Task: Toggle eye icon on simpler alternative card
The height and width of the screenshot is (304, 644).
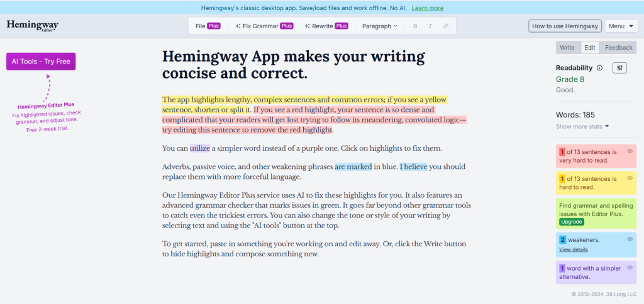Action: 630,268
